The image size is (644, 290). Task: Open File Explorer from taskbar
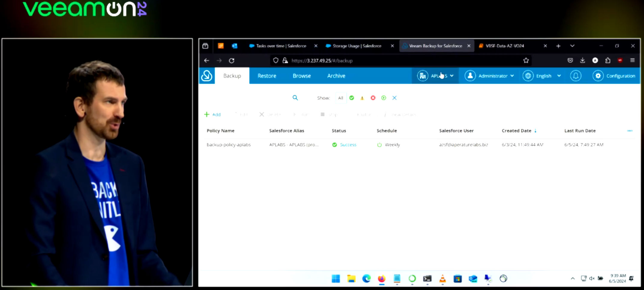coord(351,279)
